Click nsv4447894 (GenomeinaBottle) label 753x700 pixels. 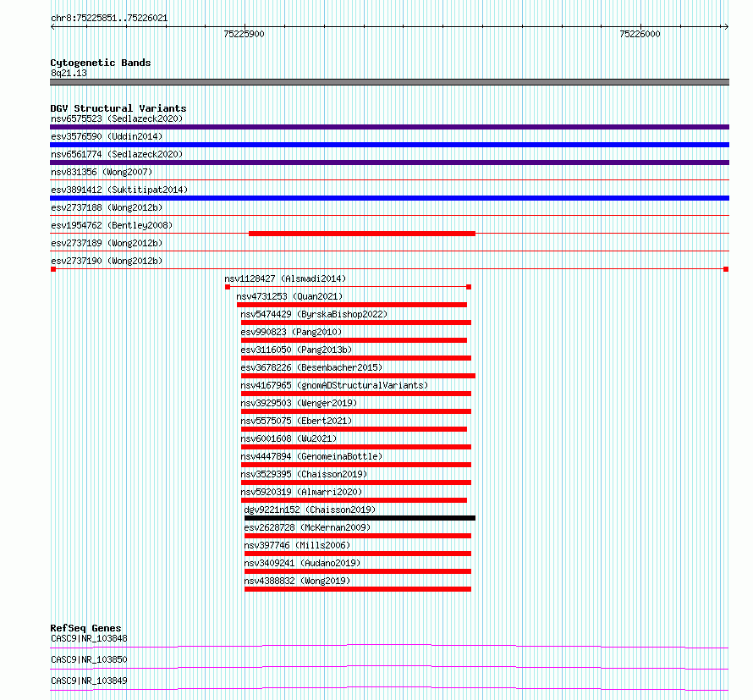311,456
